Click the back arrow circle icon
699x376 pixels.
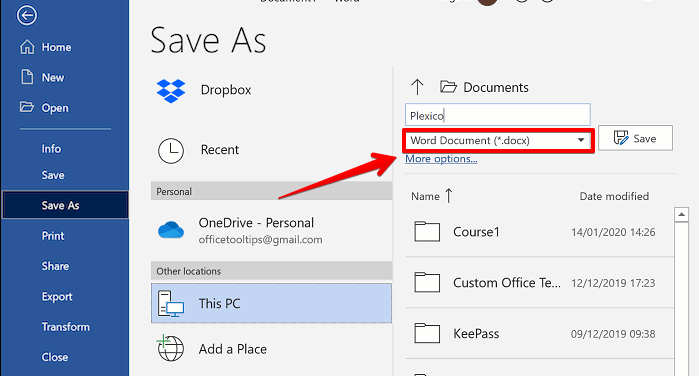(27, 15)
